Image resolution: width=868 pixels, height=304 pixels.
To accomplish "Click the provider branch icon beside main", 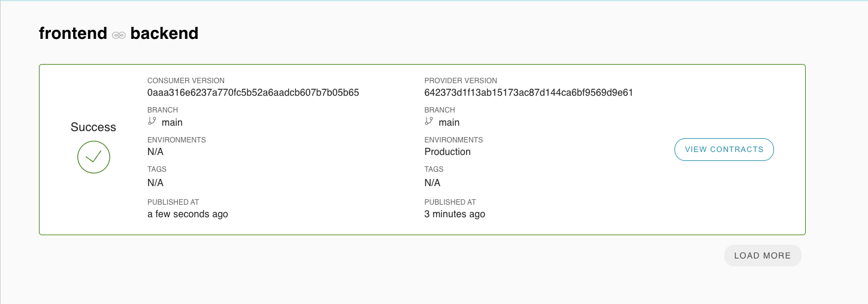I will pos(428,121).
